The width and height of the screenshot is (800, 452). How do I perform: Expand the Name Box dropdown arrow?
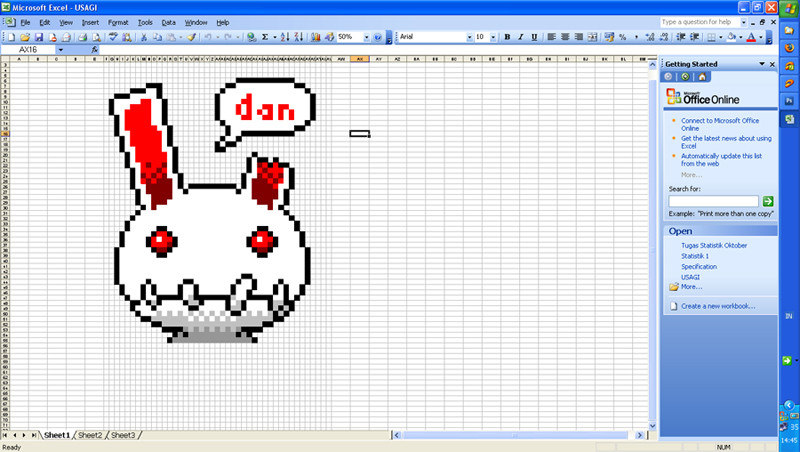click(60, 49)
